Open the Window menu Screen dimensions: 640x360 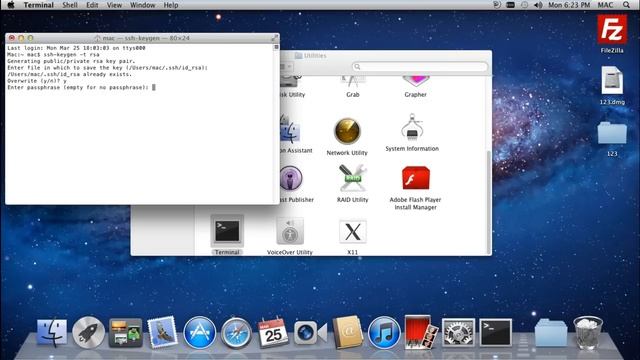coord(142,5)
